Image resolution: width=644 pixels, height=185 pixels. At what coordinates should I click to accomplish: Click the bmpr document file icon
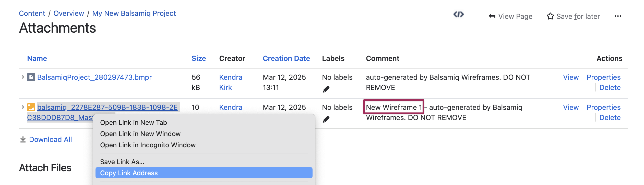point(31,77)
